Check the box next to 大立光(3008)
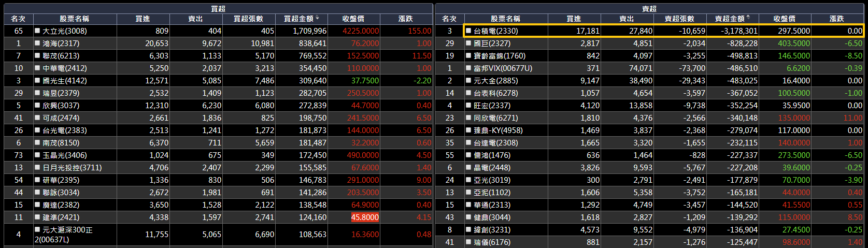 37,31
